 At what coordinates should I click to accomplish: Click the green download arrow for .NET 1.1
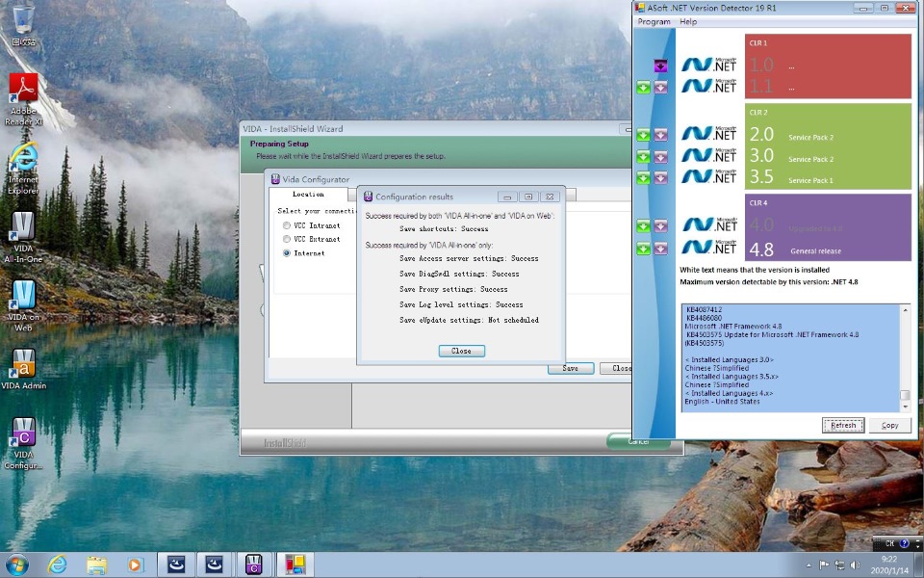point(644,88)
